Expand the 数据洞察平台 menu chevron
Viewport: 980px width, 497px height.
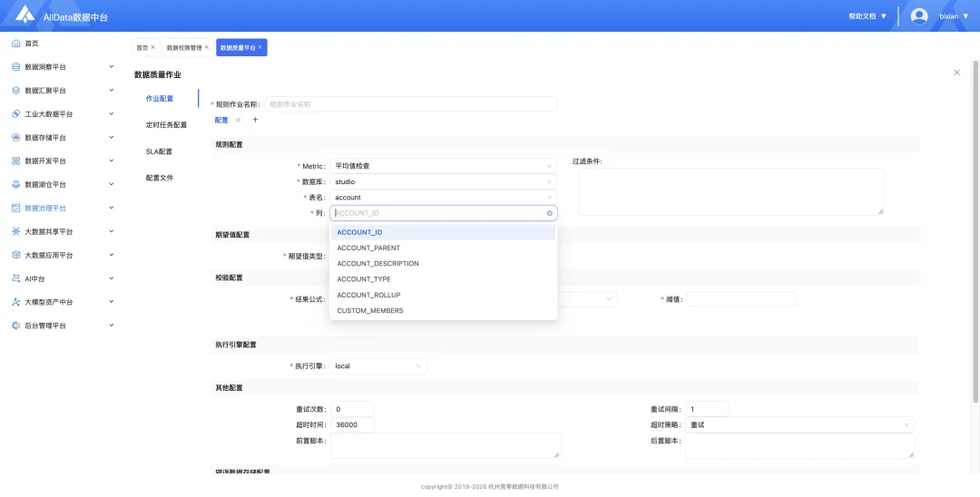[x=112, y=66]
